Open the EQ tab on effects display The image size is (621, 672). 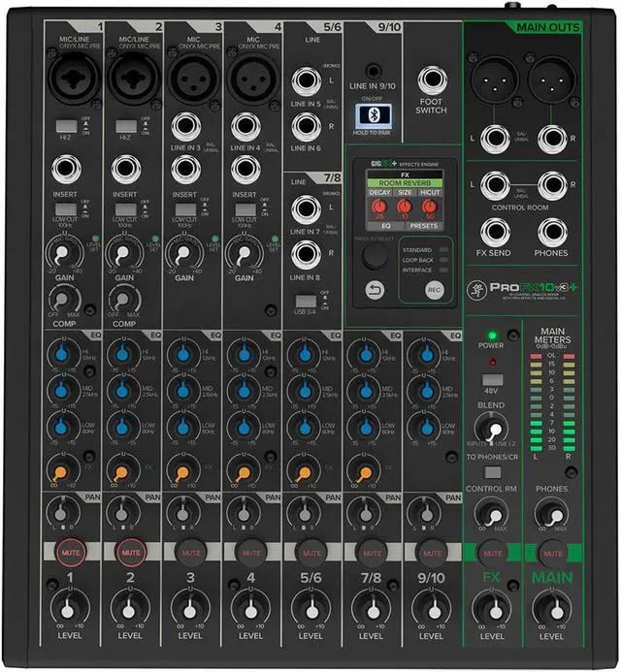[385, 226]
